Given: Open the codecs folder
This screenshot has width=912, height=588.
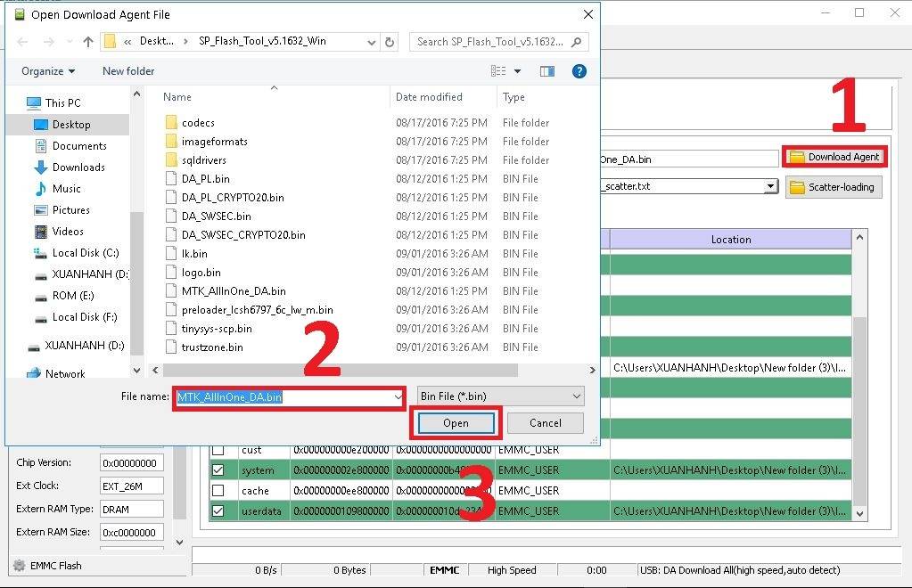Looking at the screenshot, I should [x=198, y=123].
